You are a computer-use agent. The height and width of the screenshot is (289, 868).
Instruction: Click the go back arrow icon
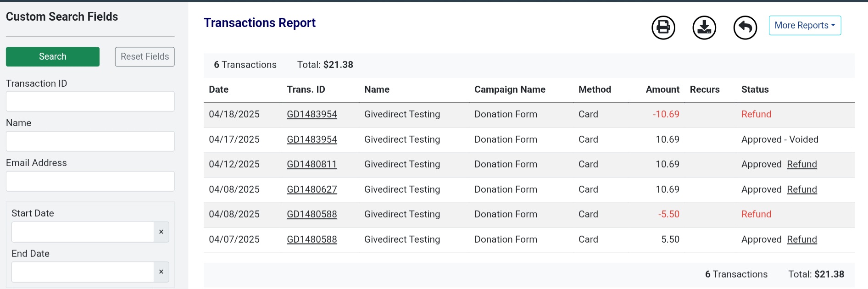(745, 28)
